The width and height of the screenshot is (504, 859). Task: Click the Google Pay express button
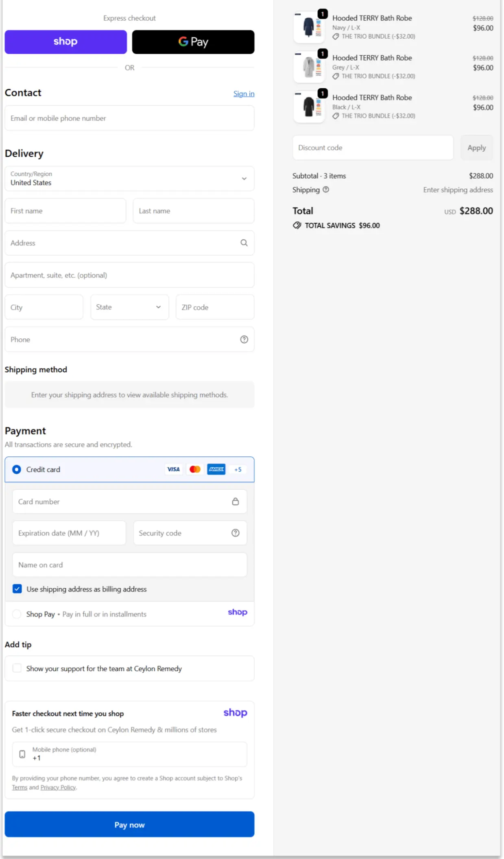pyautogui.click(x=193, y=42)
